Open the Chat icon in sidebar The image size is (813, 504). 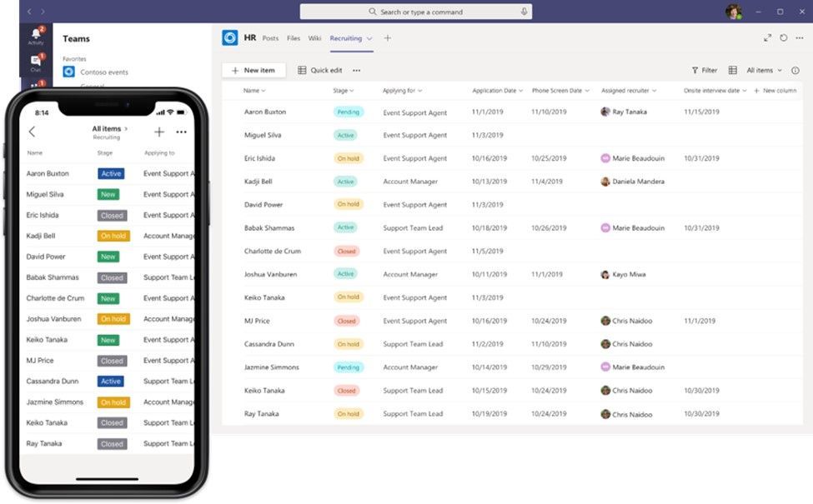click(35, 61)
